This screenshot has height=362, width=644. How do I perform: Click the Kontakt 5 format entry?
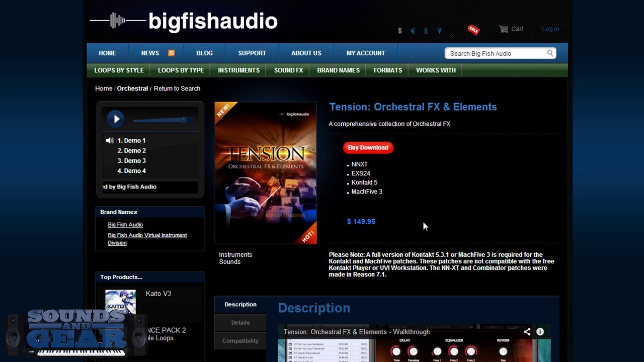(364, 183)
